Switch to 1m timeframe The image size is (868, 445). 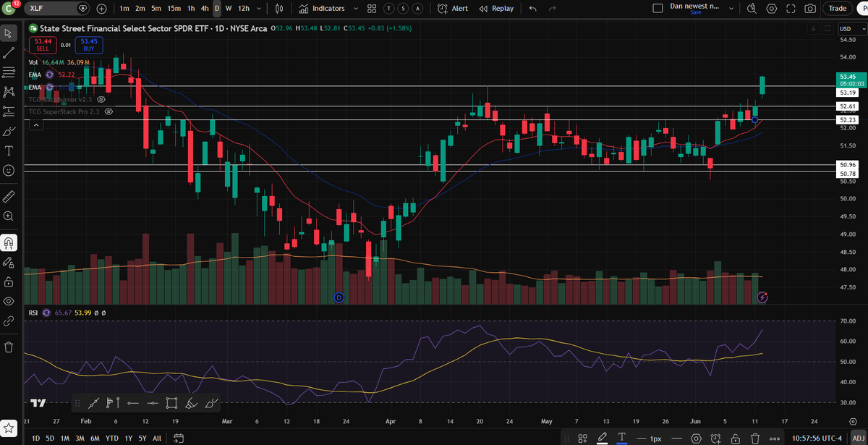tap(124, 9)
